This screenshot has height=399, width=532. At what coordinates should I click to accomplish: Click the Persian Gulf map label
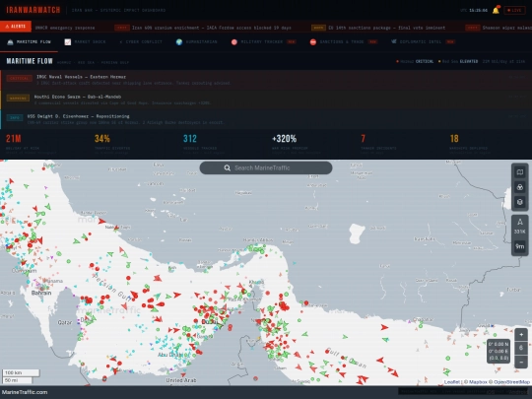112,289
